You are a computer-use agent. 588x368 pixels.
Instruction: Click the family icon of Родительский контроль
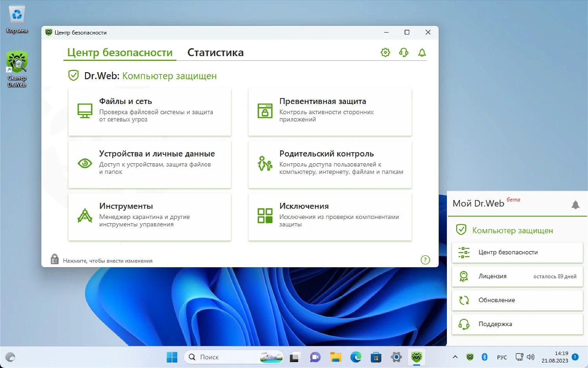tap(265, 163)
